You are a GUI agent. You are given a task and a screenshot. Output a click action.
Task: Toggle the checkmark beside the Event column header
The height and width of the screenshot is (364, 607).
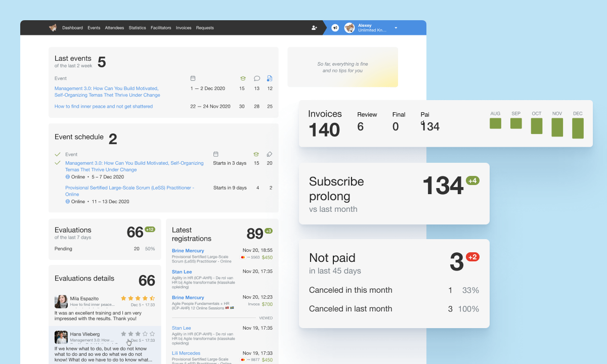58,154
